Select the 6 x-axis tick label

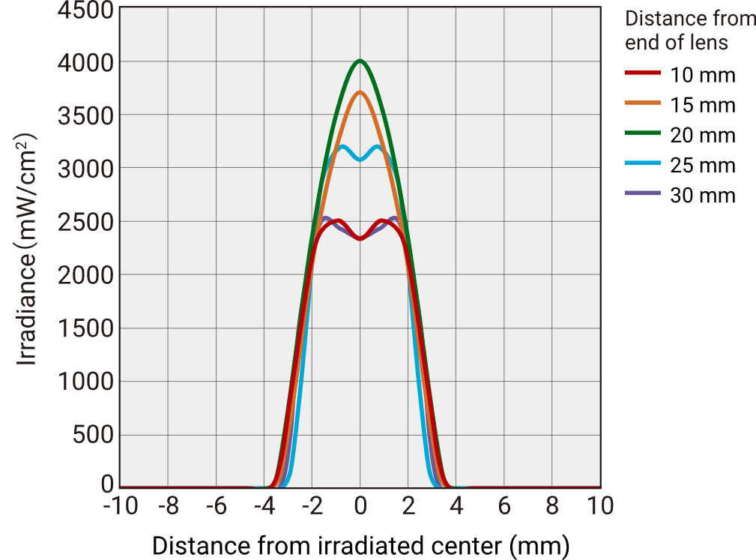point(504,506)
